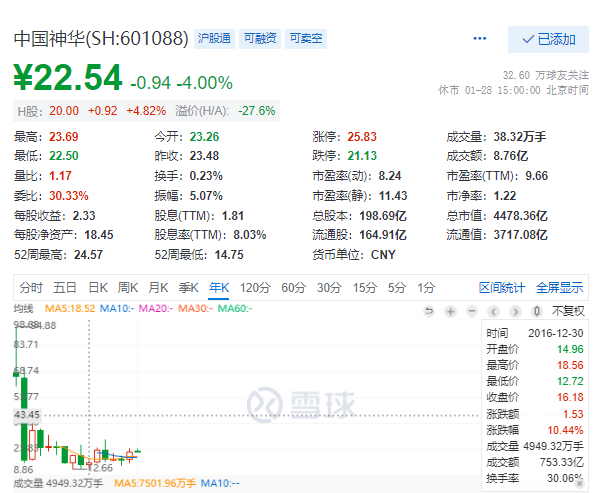Click the 32.60 万球友关注 followers text
Image resolution: width=601 pixels, height=493 pixels.
pos(545,75)
